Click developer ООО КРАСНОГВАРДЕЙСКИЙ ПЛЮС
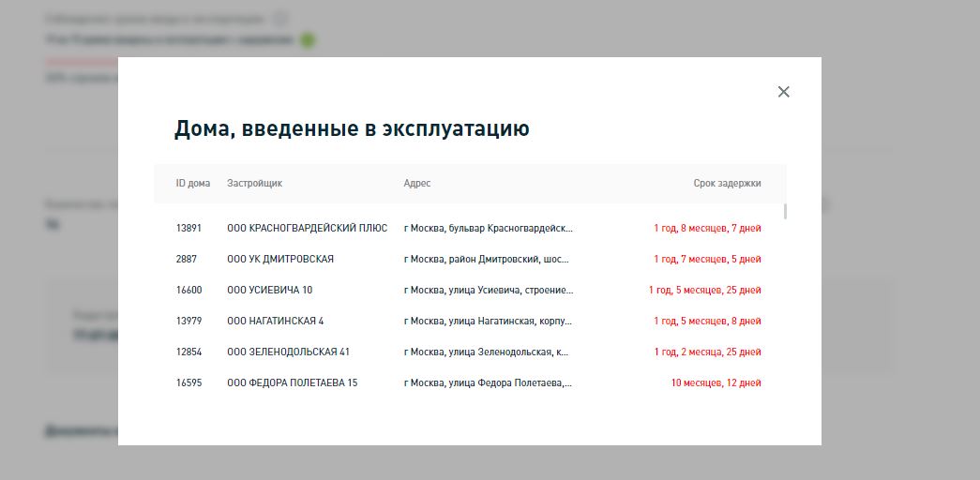Viewport: 980px width, 480px height. pos(308,229)
